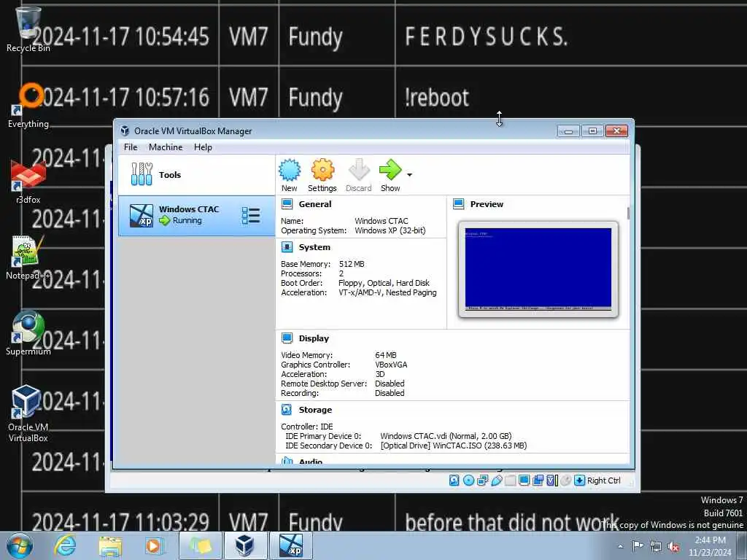Click the VM window recording status icon
The image size is (747, 560).
point(538,481)
